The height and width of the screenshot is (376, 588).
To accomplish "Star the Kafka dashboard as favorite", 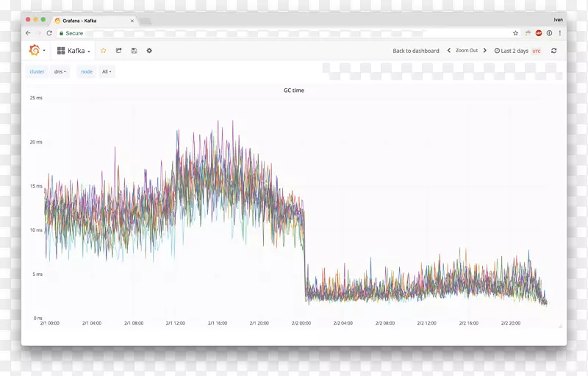I will pos(104,51).
